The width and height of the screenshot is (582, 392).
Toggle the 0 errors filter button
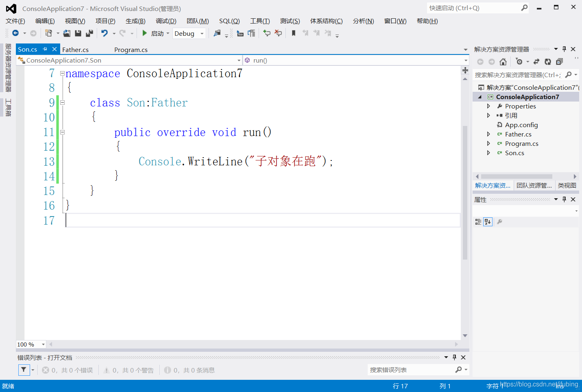[x=68, y=370]
